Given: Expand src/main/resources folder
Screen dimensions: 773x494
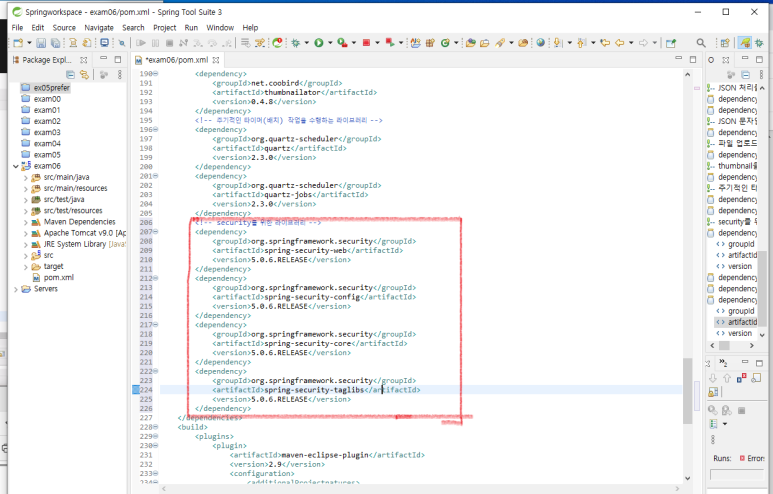Looking at the screenshot, I should [x=26, y=189].
